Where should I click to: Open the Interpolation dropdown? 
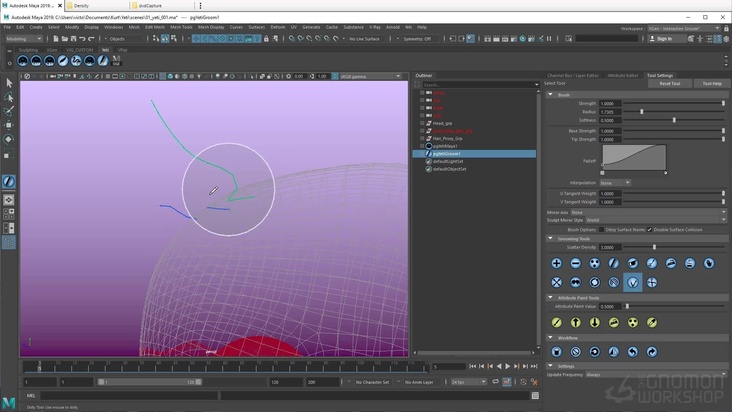coord(614,182)
